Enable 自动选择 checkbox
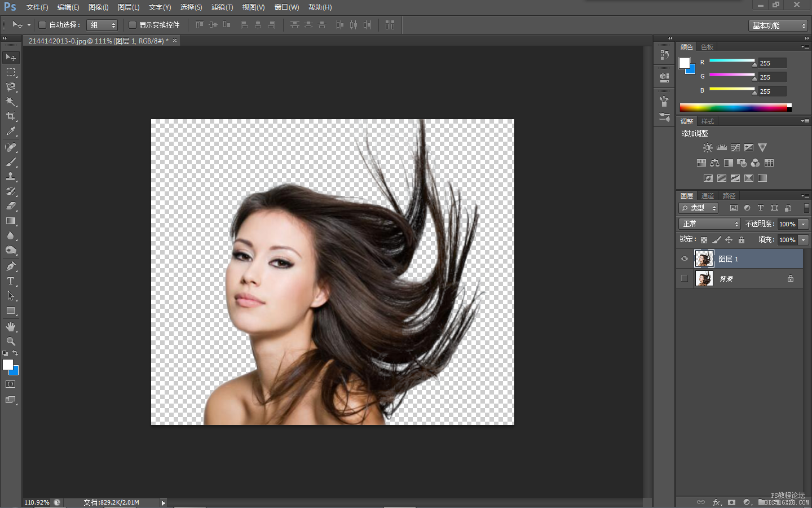The width and height of the screenshot is (812, 508). pos(42,25)
